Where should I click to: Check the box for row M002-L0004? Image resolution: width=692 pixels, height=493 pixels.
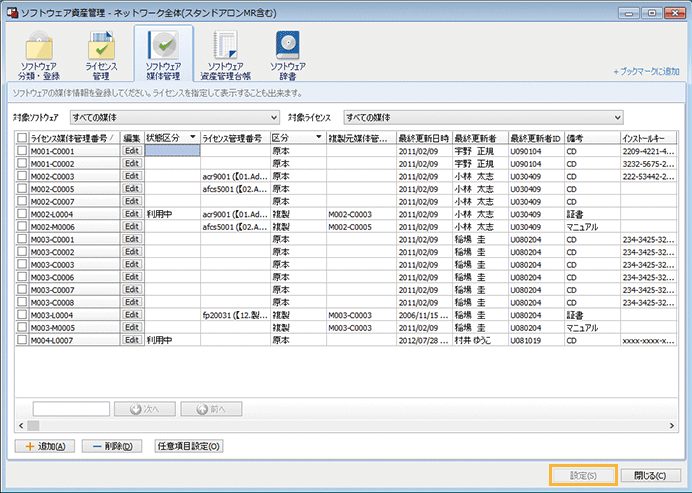tap(22, 214)
